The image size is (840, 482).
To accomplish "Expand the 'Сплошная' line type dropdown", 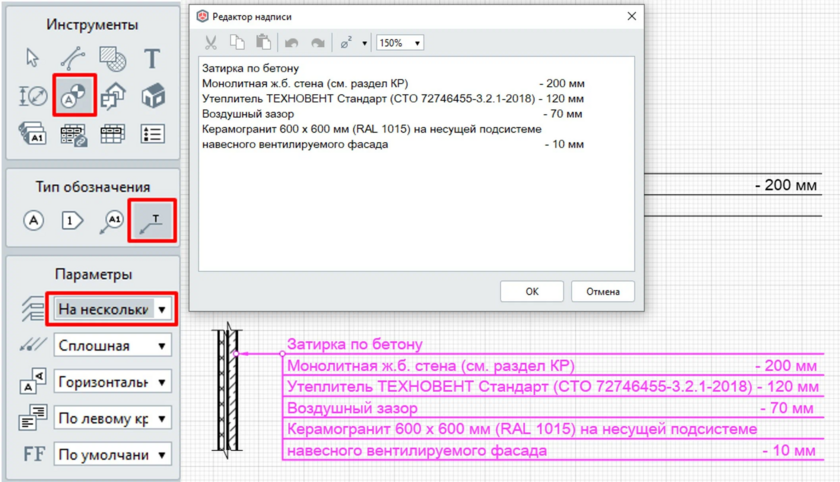I will [112, 346].
